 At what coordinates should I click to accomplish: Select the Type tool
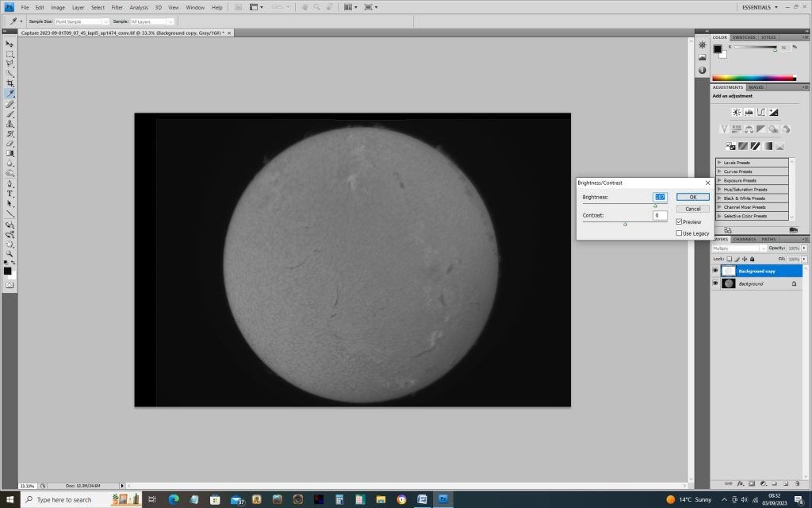(x=10, y=194)
